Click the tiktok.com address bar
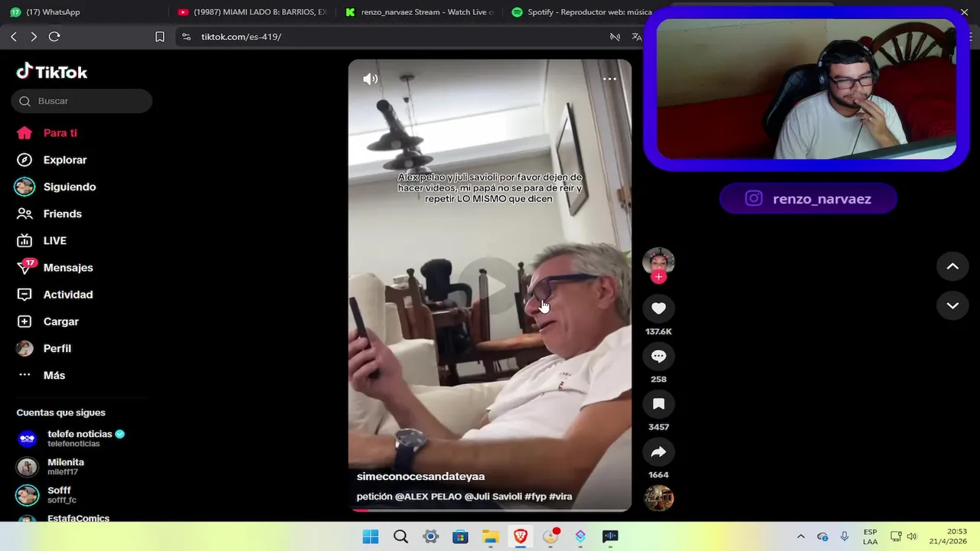Screen dimensions: 980x551 [241, 37]
